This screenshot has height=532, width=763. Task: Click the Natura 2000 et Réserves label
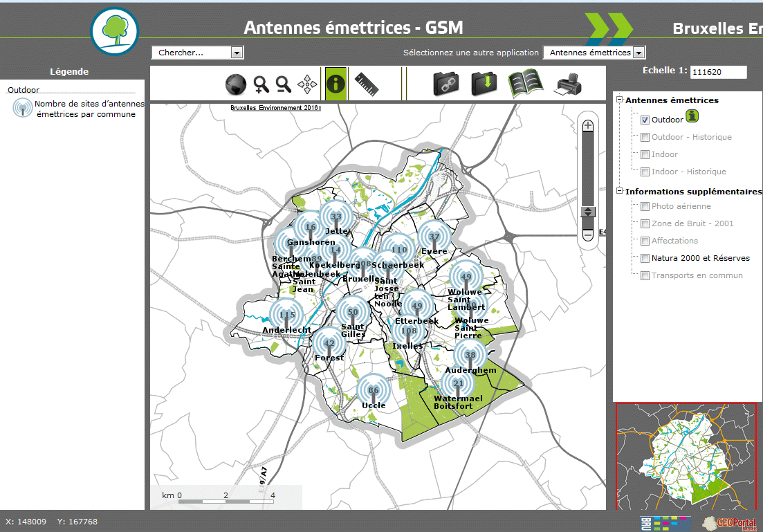point(700,259)
